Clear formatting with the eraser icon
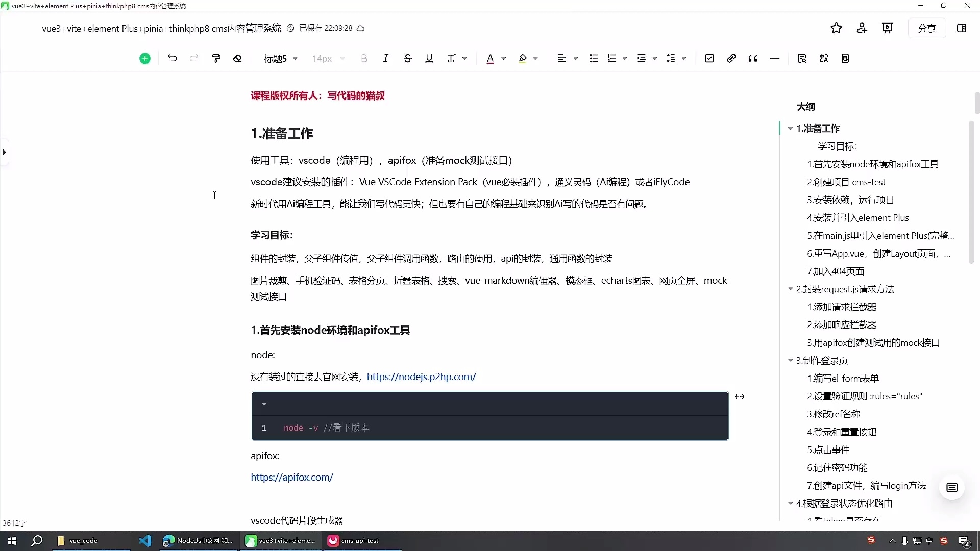 tap(237, 58)
